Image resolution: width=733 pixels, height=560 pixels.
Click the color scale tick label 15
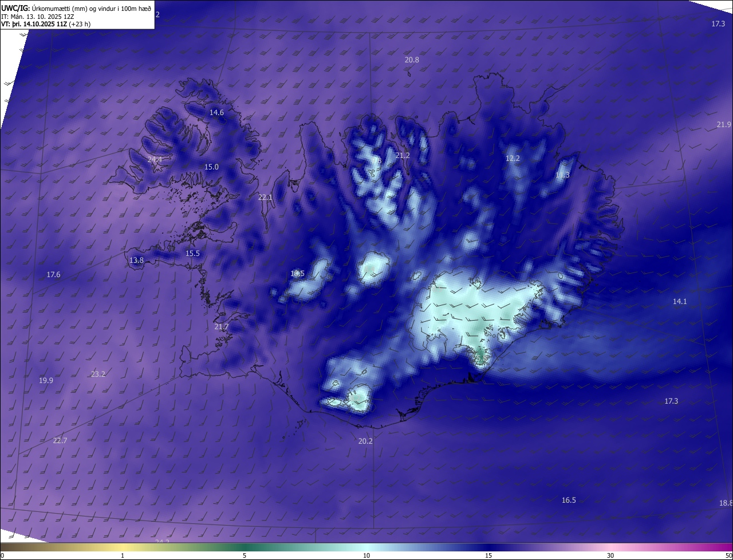pyautogui.click(x=488, y=555)
